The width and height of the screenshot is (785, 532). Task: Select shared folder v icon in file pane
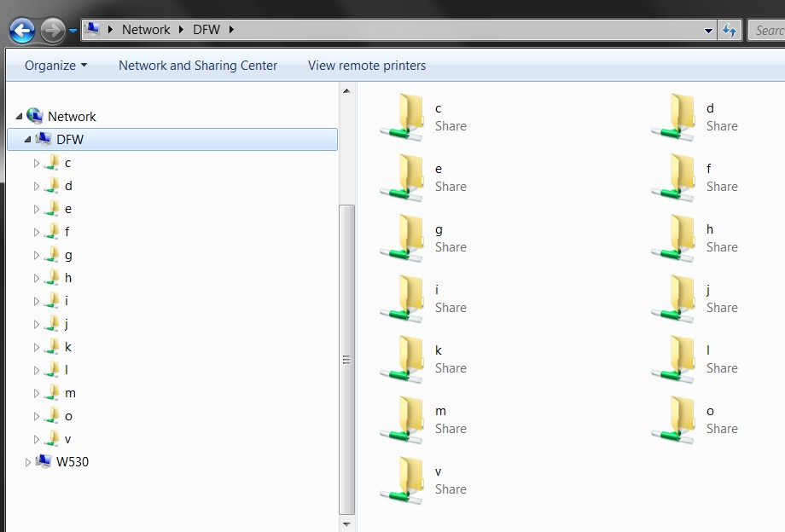(402, 480)
